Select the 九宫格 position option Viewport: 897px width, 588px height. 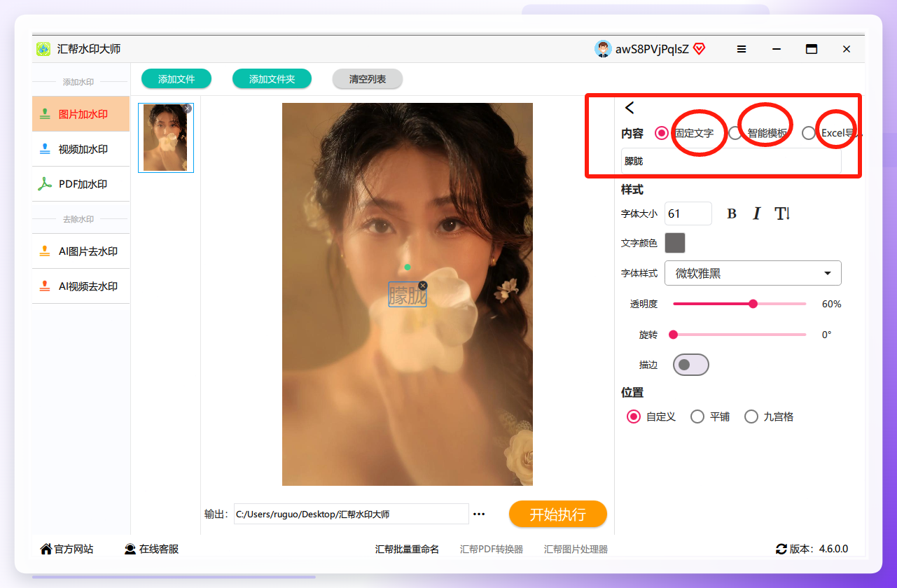point(769,416)
